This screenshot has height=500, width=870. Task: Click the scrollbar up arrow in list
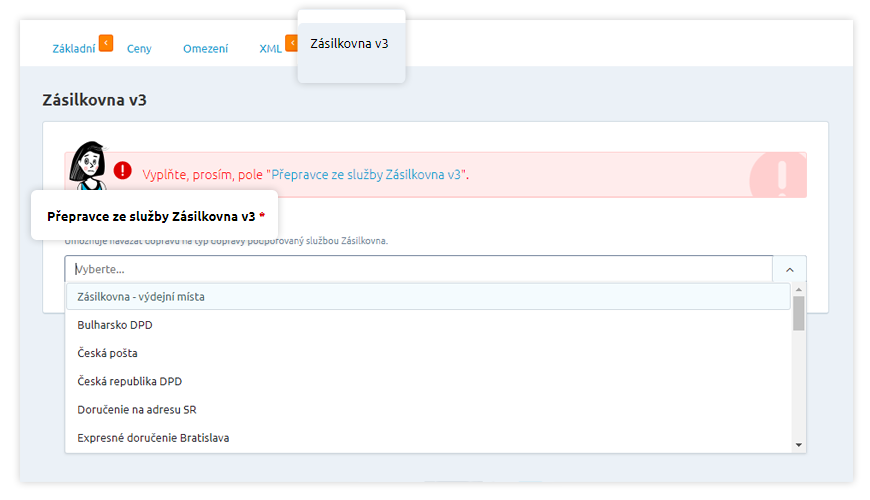tap(798, 289)
